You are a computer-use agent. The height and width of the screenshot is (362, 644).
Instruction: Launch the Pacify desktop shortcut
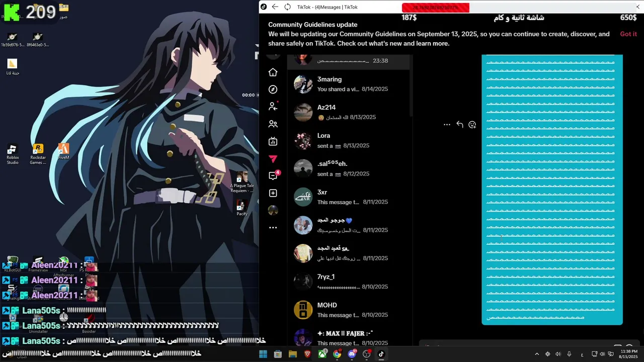pos(242,208)
